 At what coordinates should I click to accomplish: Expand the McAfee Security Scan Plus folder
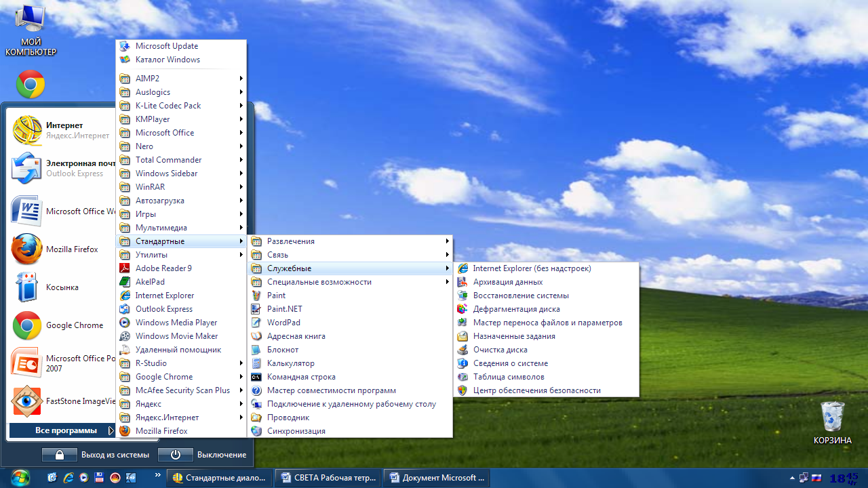coord(181,390)
